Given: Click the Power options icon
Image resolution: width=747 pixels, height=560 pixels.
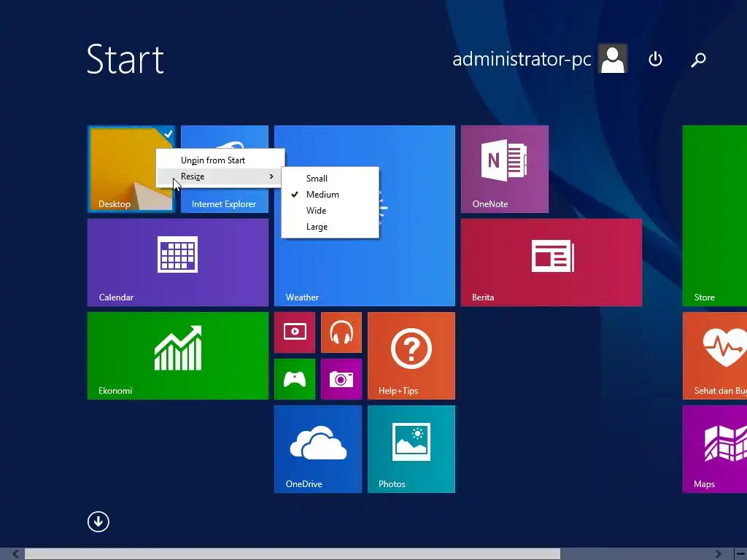Looking at the screenshot, I should point(656,59).
